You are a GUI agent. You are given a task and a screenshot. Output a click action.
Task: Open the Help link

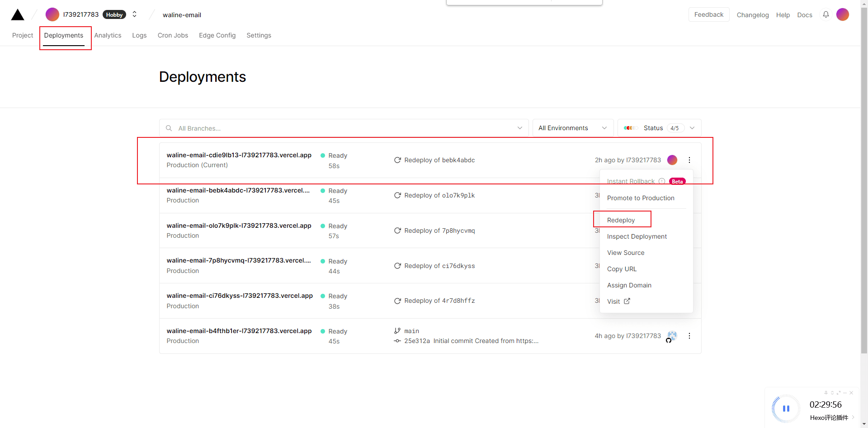click(x=783, y=15)
